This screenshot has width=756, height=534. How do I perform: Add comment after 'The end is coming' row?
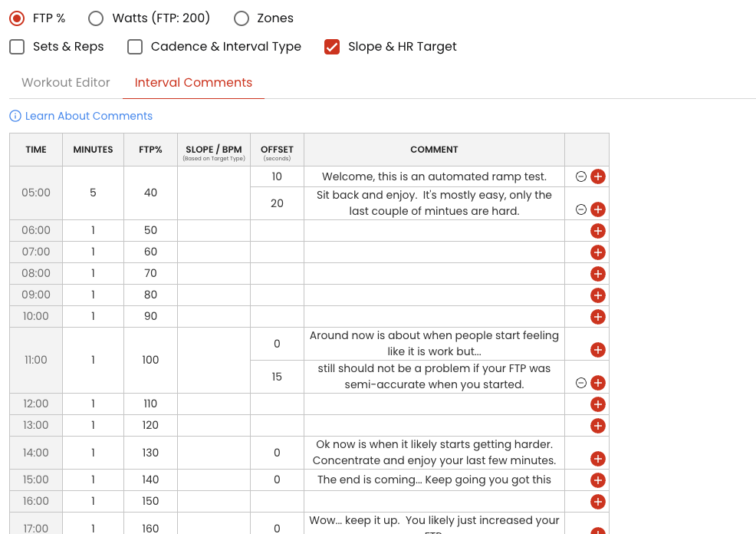(x=598, y=480)
